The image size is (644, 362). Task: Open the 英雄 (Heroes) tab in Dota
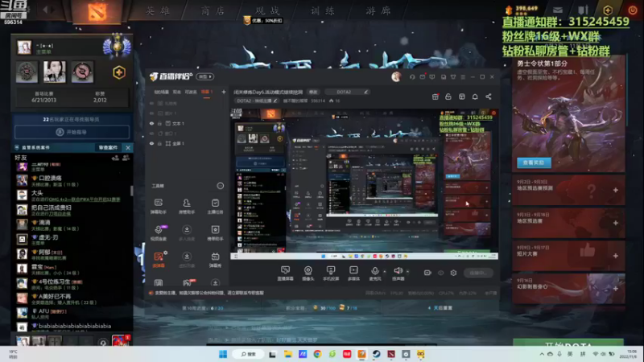158,10
